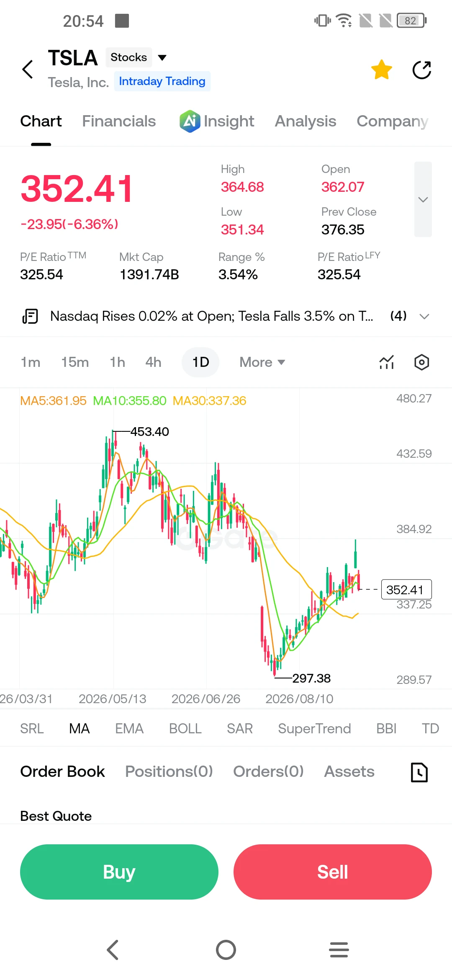Image resolution: width=452 pixels, height=980 pixels.
Task: Enable the SuperTrend indicator
Action: [x=314, y=729]
